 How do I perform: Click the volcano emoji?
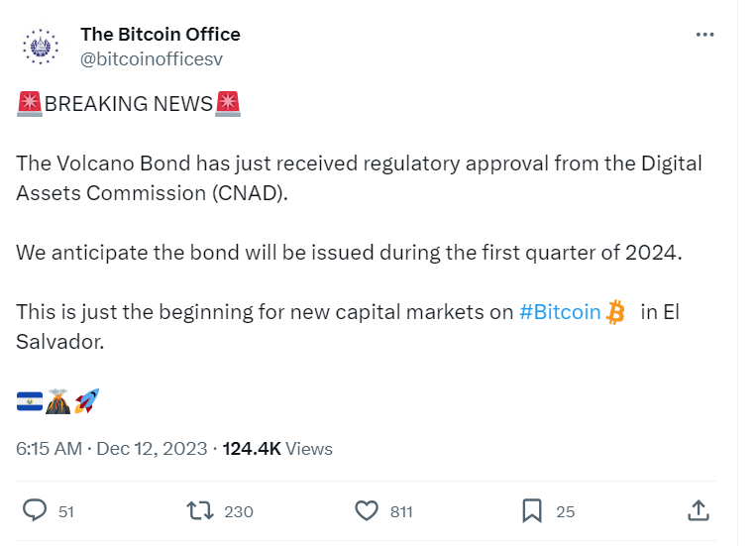58,401
